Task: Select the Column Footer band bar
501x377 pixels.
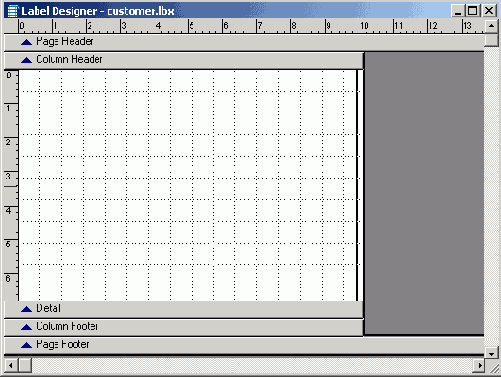Action: (x=184, y=327)
